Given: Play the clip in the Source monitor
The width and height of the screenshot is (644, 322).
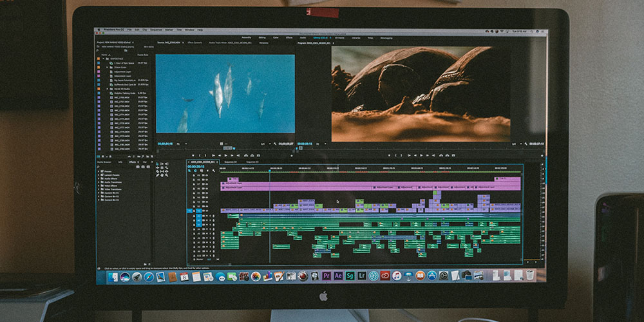Looking at the screenshot, I should 225,156.
